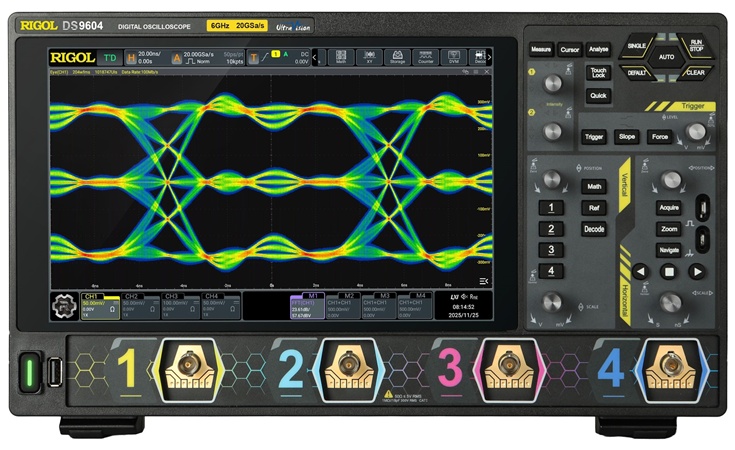This screenshot has width=735, height=450.
Task: Push the Zoom button
Action: point(669,229)
